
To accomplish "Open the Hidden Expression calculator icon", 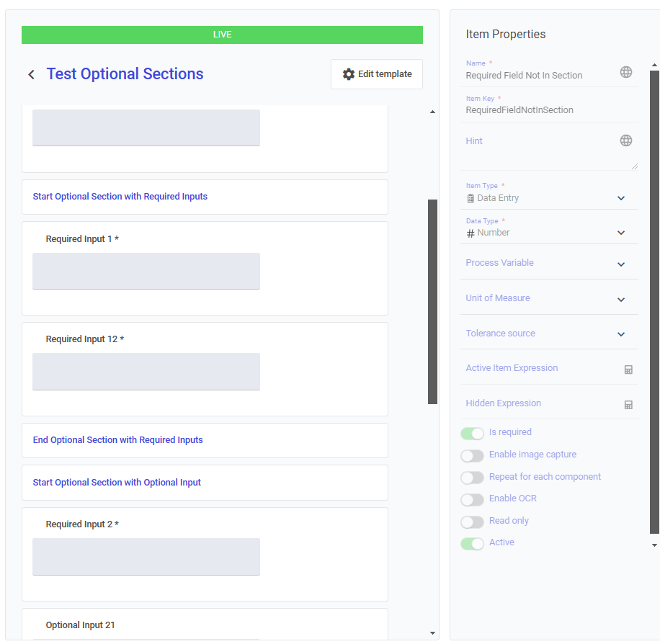I will 628,404.
